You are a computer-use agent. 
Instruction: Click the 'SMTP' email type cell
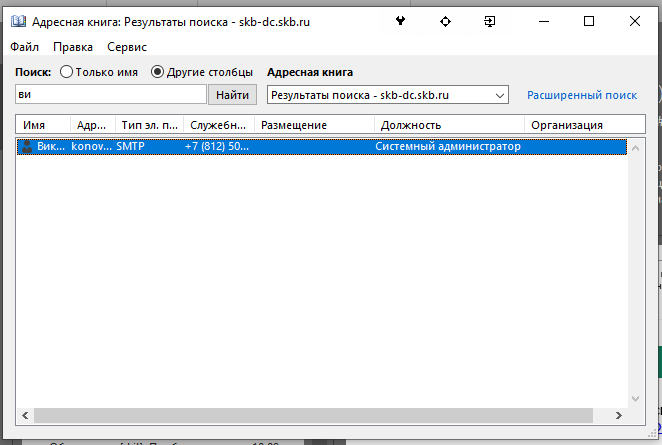click(130, 147)
